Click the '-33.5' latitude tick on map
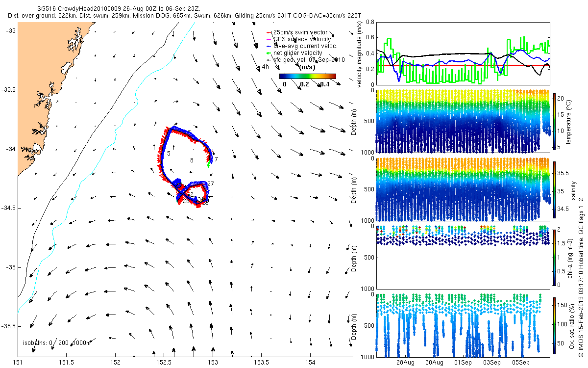Image resolution: width=588 pixels, height=368 pixels. [x=9, y=90]
